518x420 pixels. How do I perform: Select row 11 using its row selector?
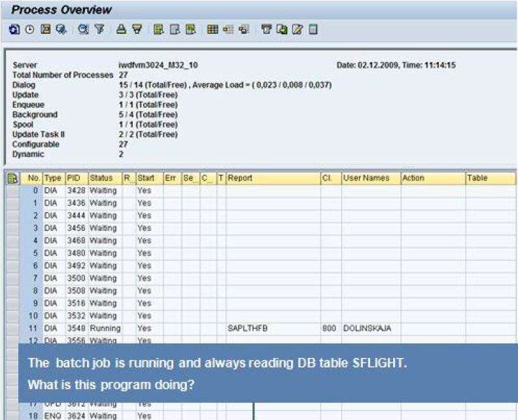[13, 328]
